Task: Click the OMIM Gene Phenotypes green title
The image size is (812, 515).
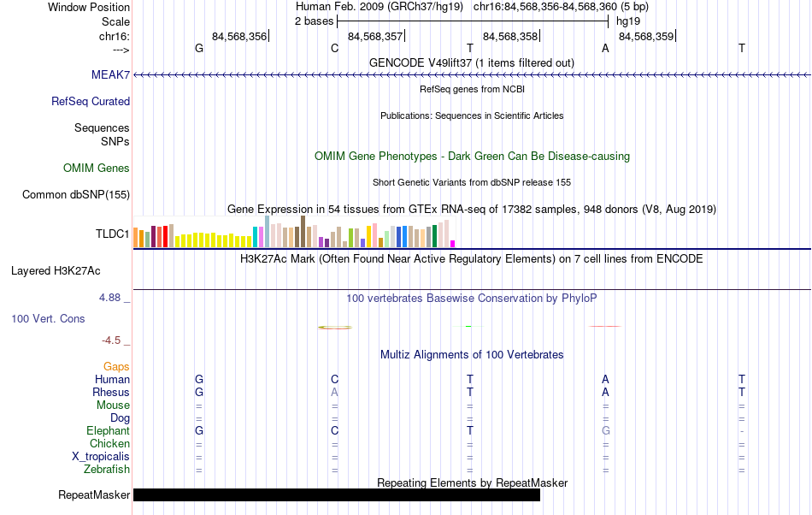Action: 472,156
